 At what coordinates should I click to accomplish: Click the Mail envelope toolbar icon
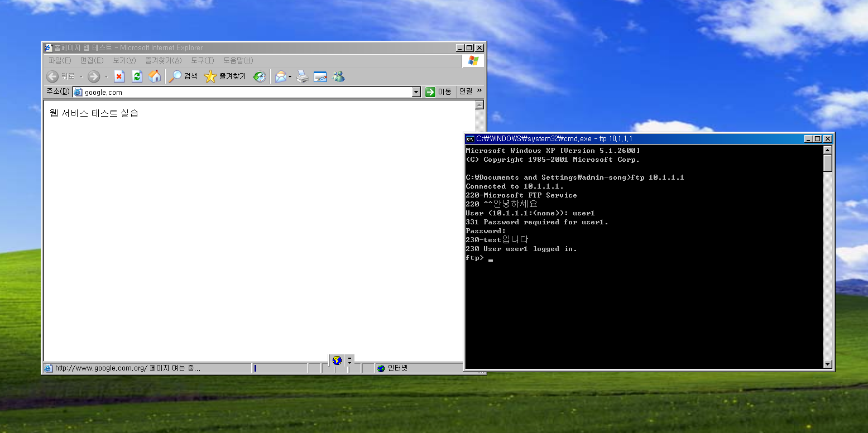pos(281,76)
